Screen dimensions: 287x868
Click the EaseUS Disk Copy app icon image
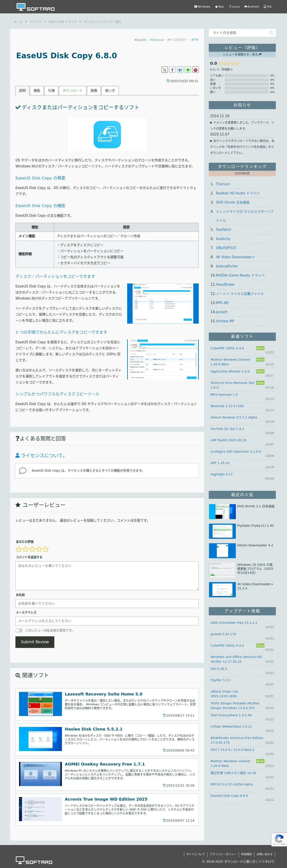[107, 134]
